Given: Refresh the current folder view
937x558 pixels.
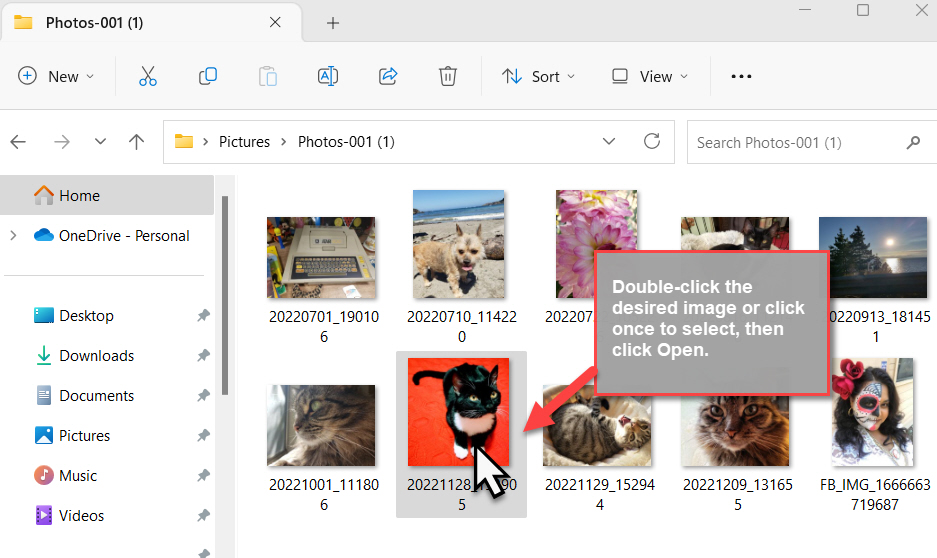Looking at the screenshot, I should point(652,141).
